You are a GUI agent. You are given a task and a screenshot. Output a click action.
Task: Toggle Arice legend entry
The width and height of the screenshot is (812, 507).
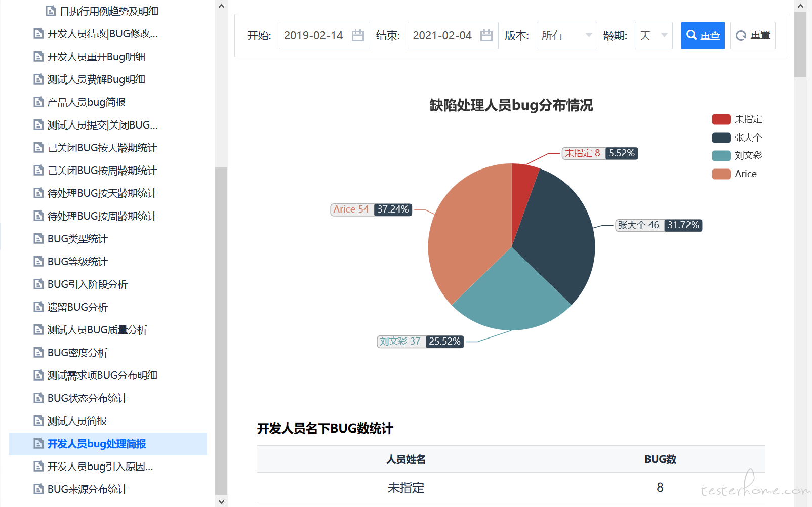pyautogui.click(x=735, y=174)
